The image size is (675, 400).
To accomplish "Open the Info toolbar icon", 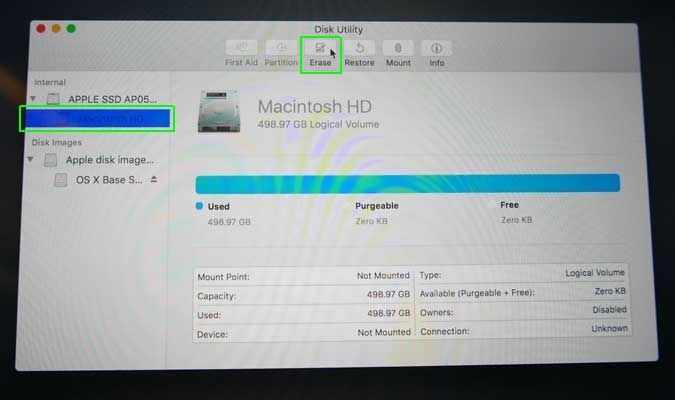I will tap(436, 48).
